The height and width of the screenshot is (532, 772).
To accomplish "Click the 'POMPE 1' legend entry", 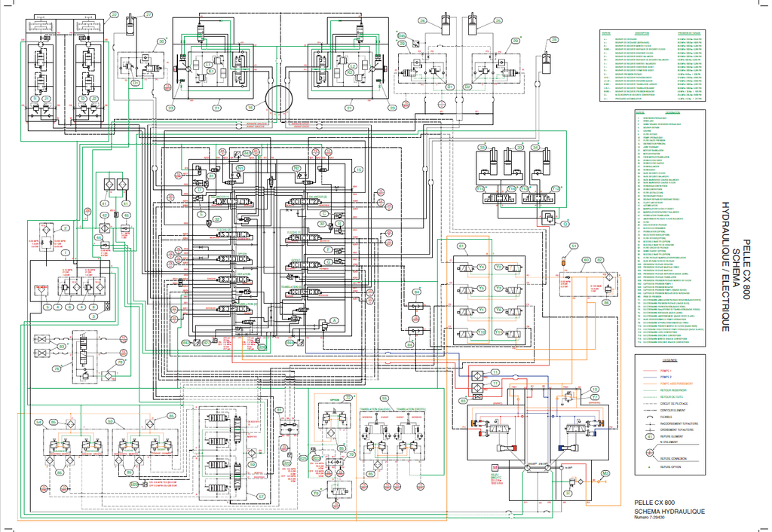I will click(666, 371).
